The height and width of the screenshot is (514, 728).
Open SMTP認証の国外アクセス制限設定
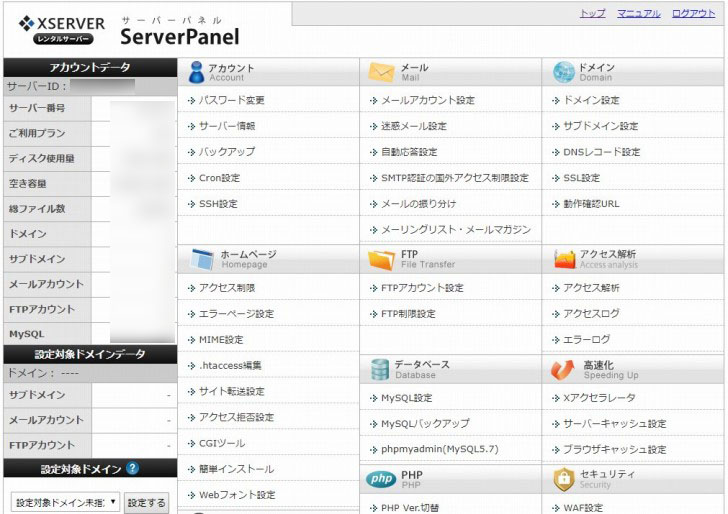455,178
